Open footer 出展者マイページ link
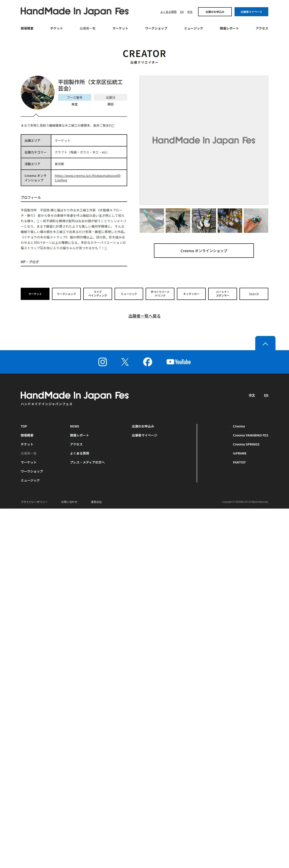The height and width of the screenshot is (868, 289). [145, 435]
